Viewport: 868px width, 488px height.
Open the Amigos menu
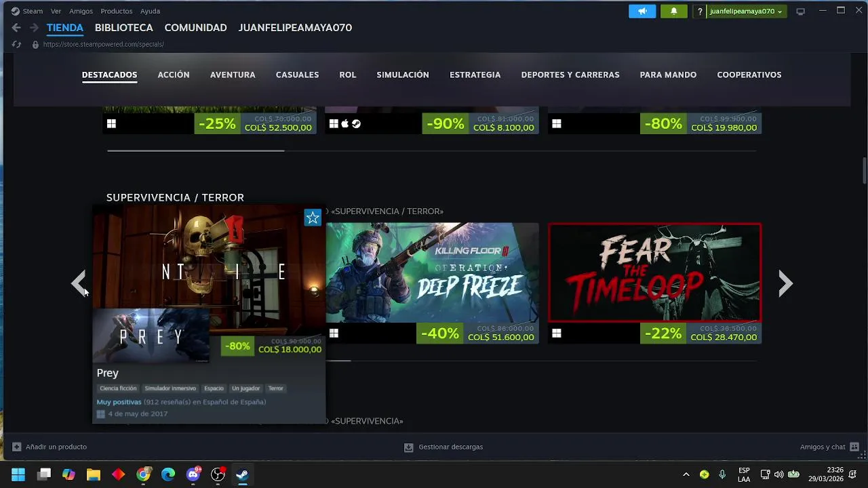pos(81,11)
